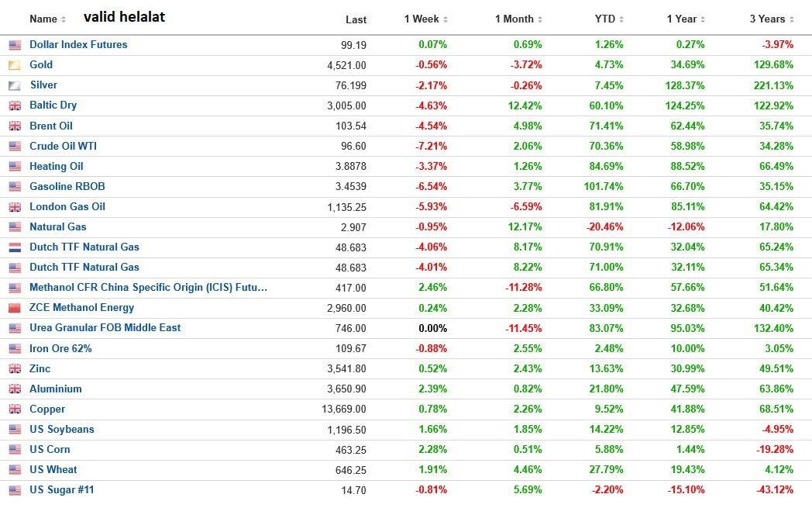Sort by 1 Week column arrows
The width and height of the screenshot is (812, 508).
(x=446, y=19)
